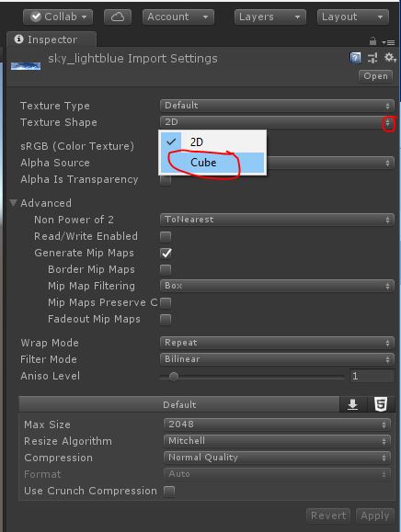
Task: Enable Read/Write Enabled checkbox
Action: click(x=166, y=236)
